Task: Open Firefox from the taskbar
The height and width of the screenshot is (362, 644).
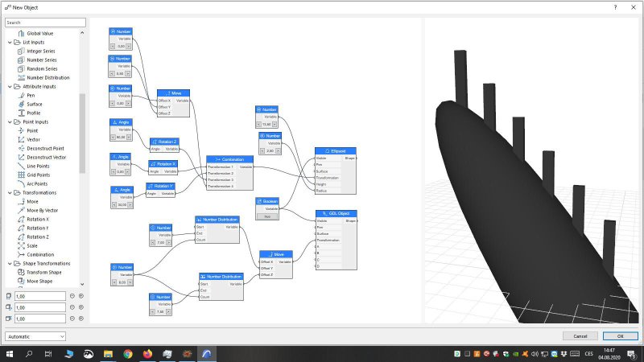Action: click(x=147, y=354)
